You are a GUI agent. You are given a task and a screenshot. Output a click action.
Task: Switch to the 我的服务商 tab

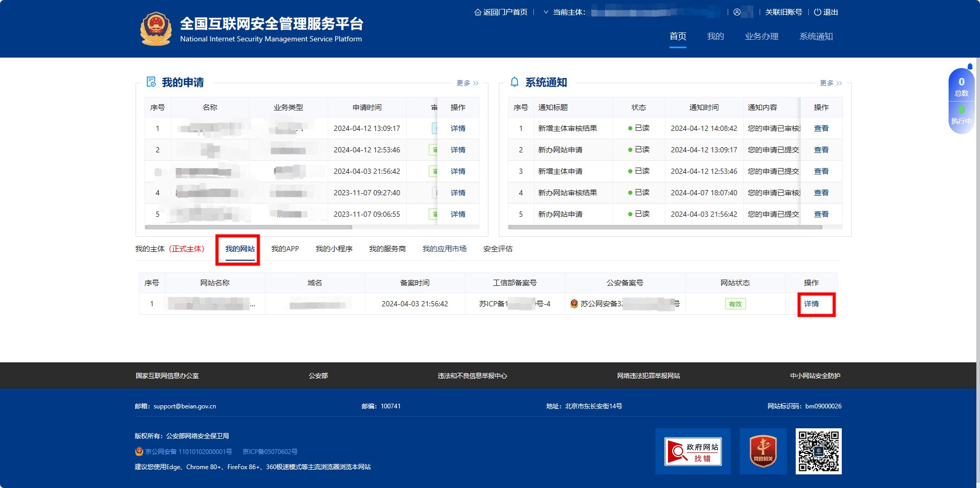pos(387,249)
